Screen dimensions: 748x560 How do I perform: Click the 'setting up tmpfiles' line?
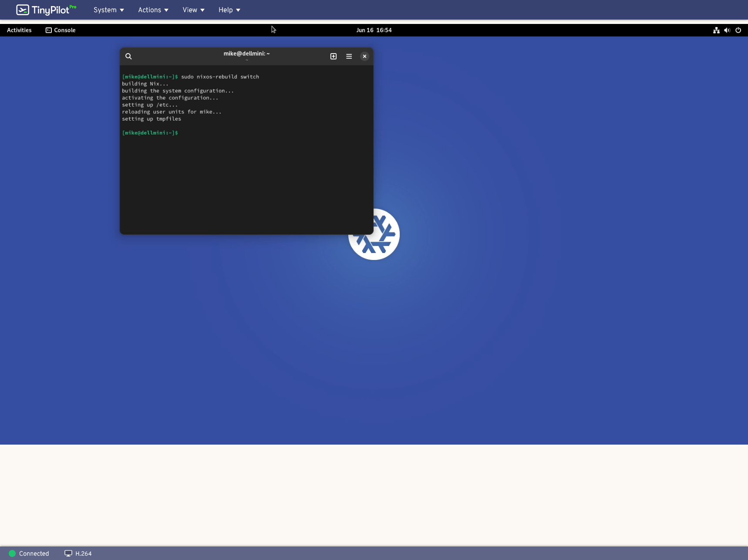(152, 118)
